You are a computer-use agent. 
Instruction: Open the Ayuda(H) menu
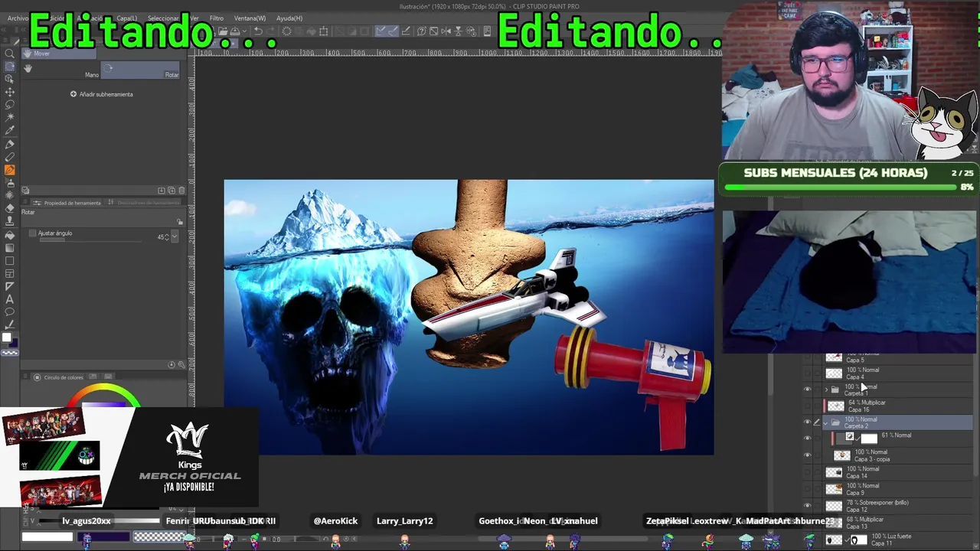tap(289, 18)
